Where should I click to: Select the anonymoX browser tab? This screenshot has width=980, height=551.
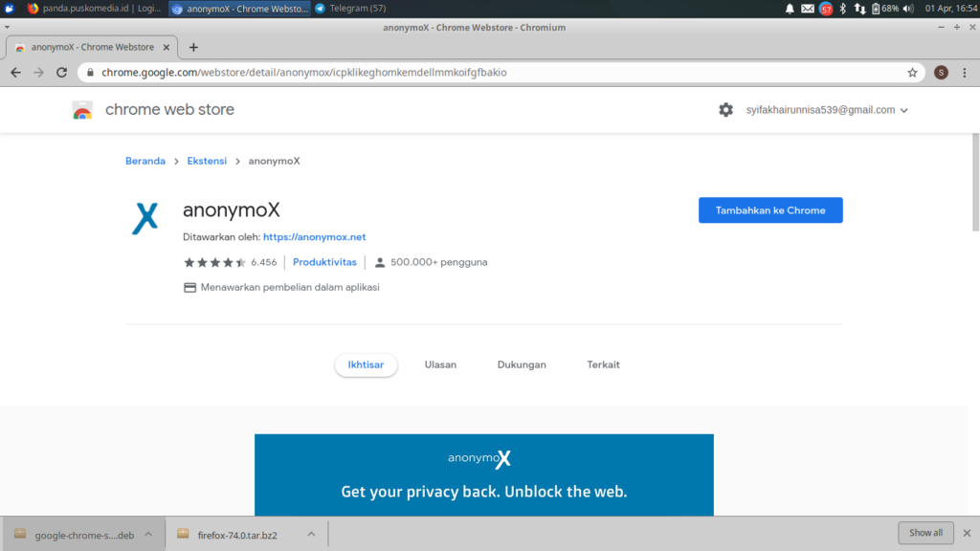point(92,48)
